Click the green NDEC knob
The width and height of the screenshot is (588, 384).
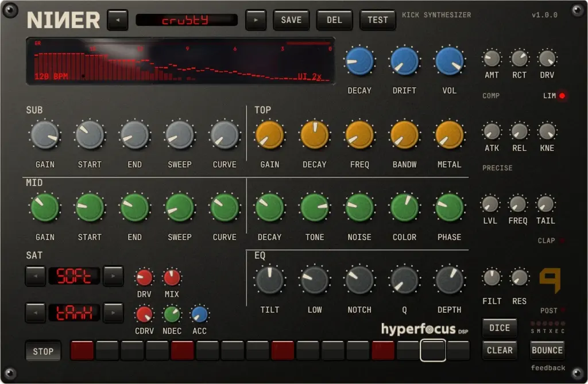pos(172,315)
